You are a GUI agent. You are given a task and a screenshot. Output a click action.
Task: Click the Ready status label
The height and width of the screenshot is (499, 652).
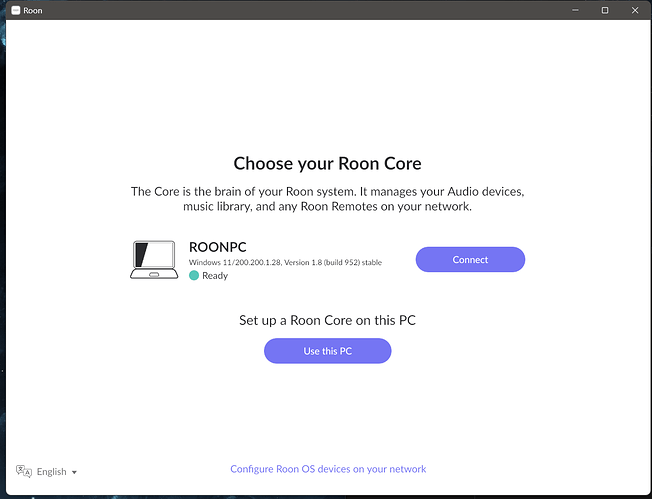[215, 276]
